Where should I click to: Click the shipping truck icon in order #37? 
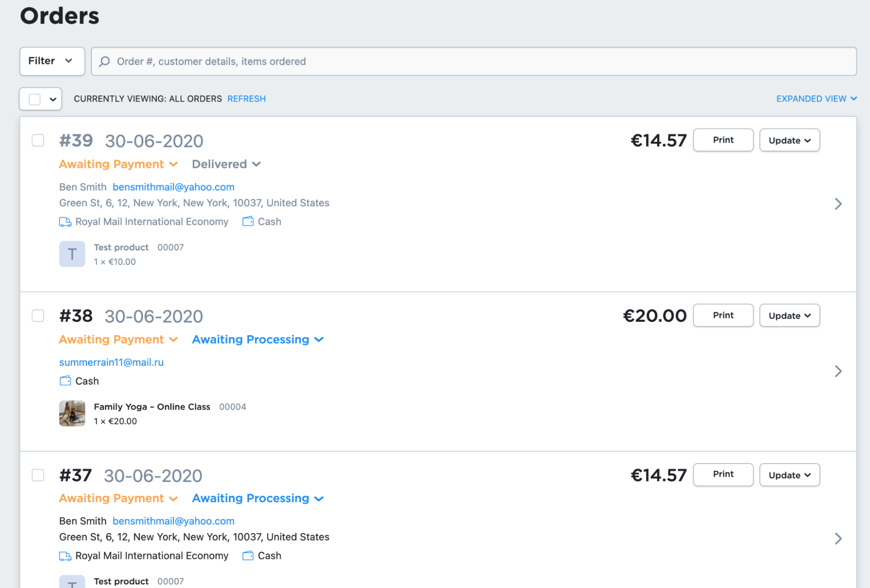tap(65, 556)
